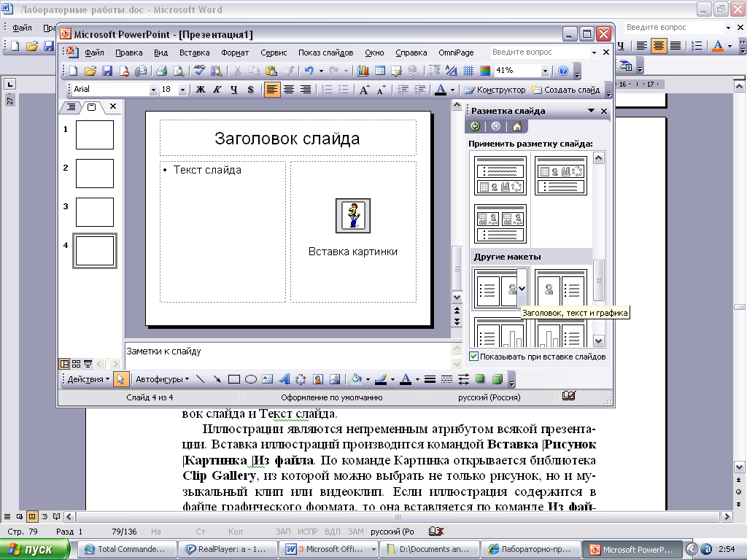Align text right in PowerPoint toolbar
This screenshot has width=747, height=560.
(306, 90)
